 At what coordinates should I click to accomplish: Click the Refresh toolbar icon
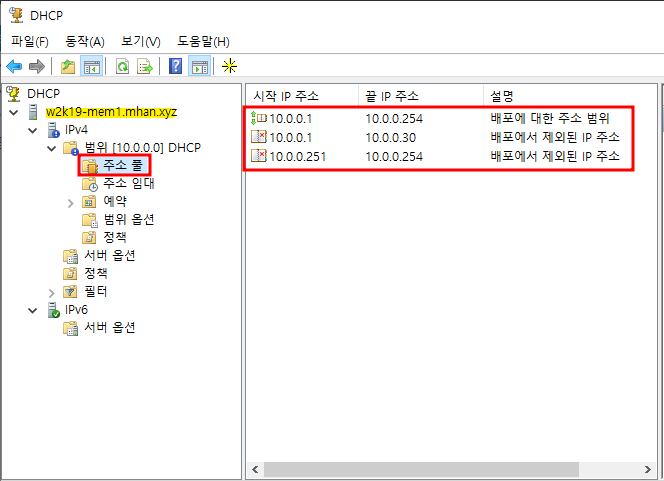click(x=122, y=66)
